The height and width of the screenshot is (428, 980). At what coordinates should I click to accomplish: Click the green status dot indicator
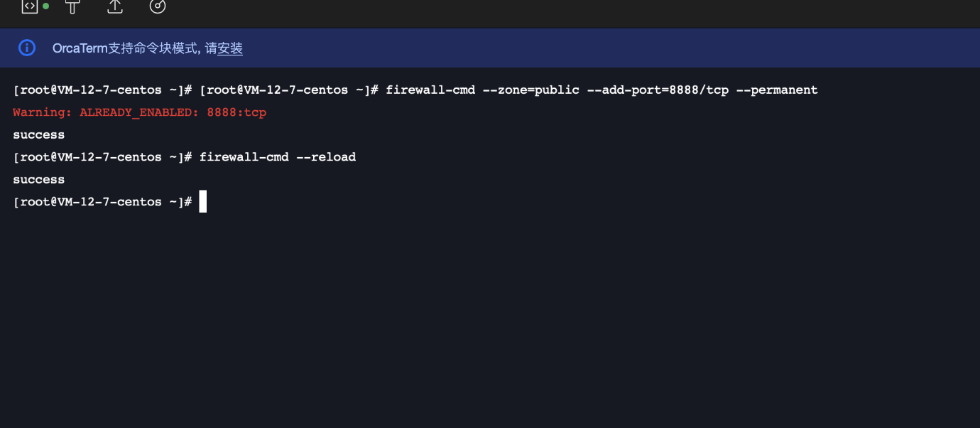coord(46,6)
